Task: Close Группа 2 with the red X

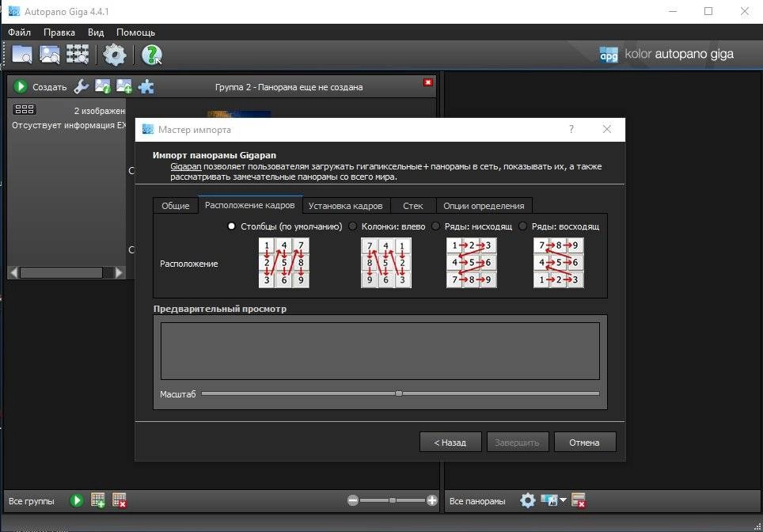Action: pos(427,82)
